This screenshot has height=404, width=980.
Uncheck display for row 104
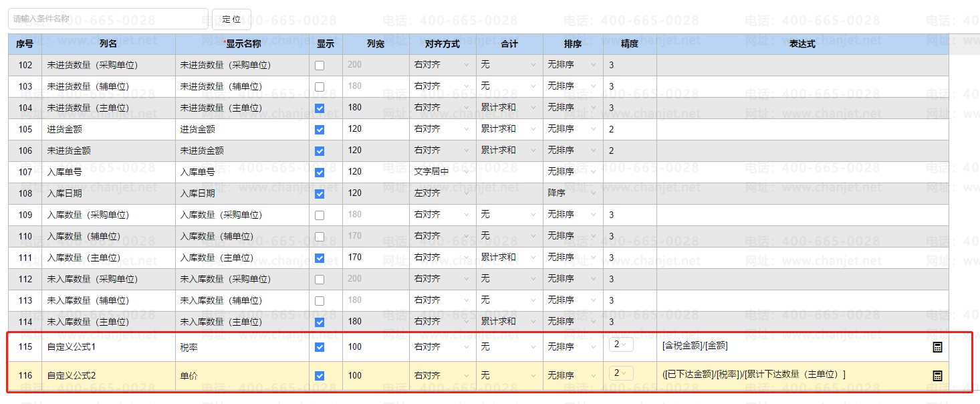pyautogui.click(x=320, y=108)
